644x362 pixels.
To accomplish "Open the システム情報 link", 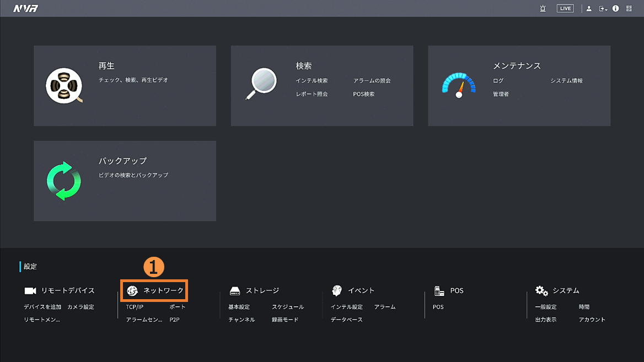I will pyautogui.click(x=566, y=81).
